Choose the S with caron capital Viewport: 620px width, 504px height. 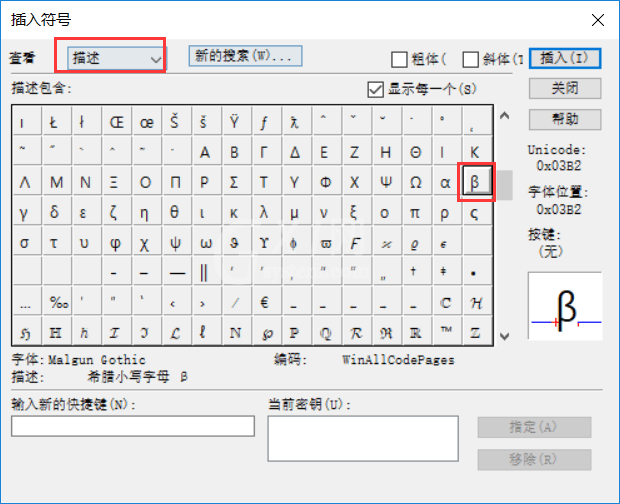coord(175,122)
